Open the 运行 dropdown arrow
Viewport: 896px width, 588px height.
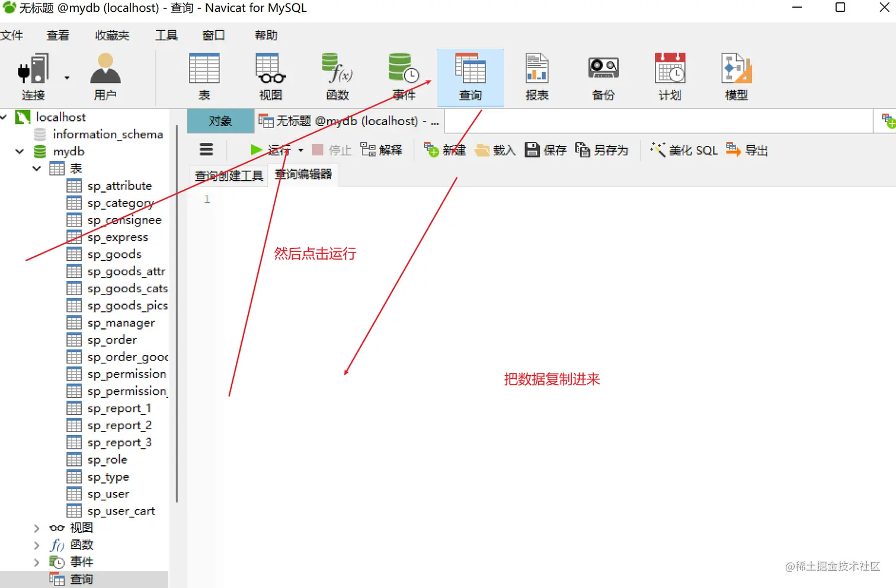[x=301, y=151]
